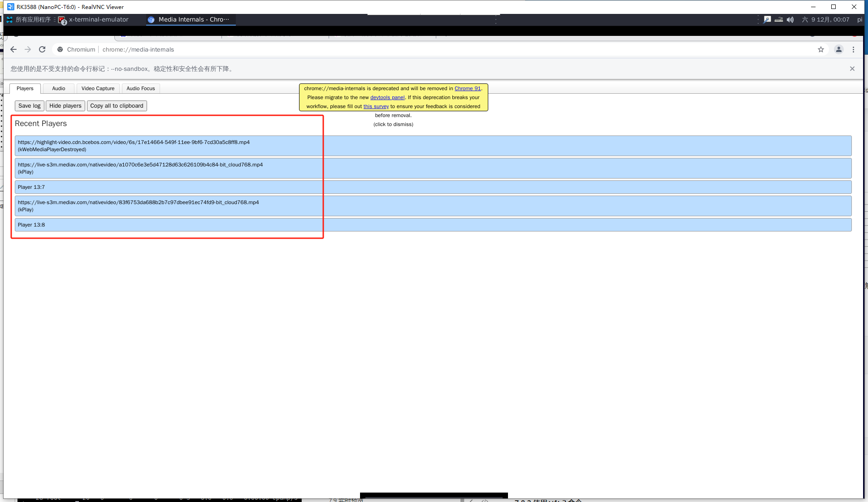Image resolution: width=868 pixels, height=502 pixels.
Task: Click the Hide players button
Action: click(65, 106)
